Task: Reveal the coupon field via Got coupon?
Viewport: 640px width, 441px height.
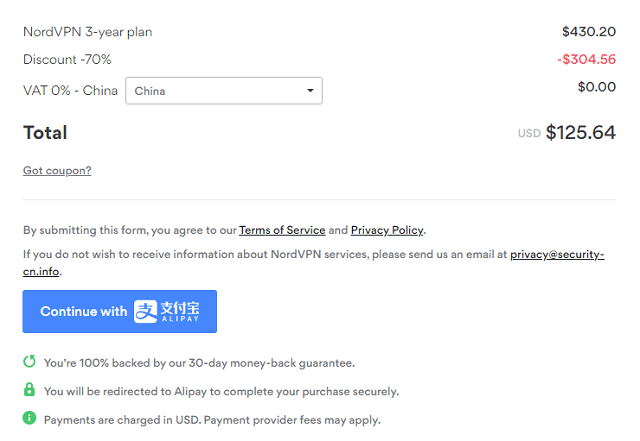Action: click(57, 170)
